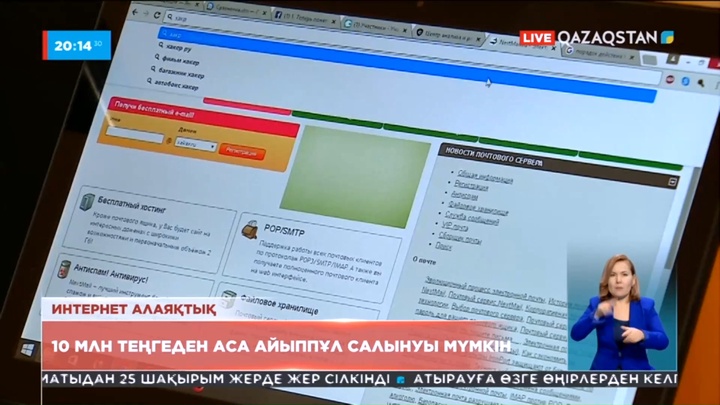Open the Поиск link
Image resolution: width=720 pixels, height=405 pixels.
(x=443, y=247)
